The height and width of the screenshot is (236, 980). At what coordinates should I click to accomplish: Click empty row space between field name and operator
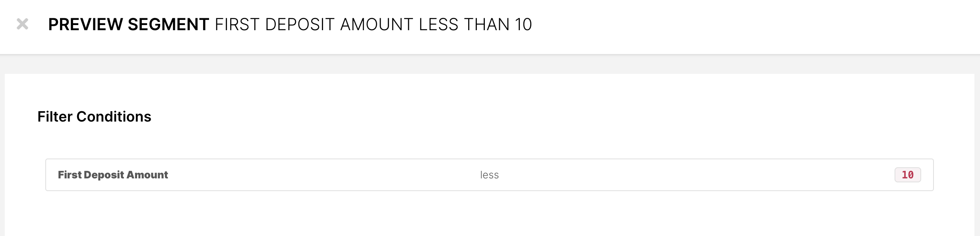pyautogui.click(x=318, y=175)
